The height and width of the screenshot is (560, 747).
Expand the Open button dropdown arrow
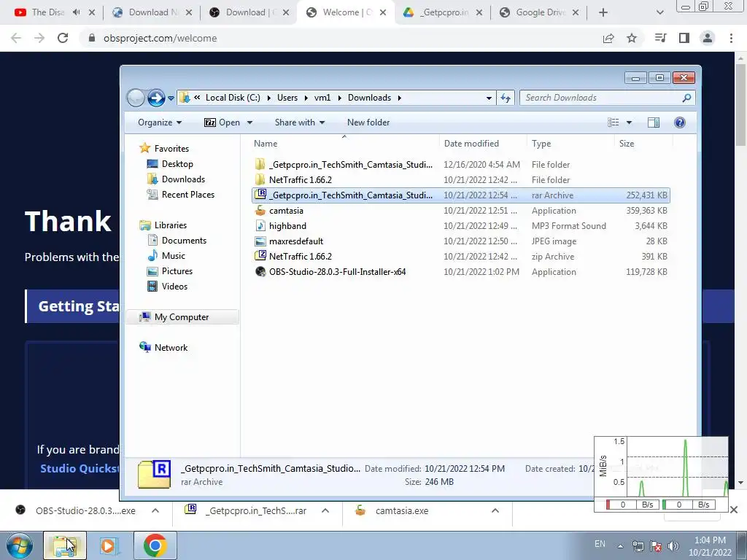click(x=249, y=122)
